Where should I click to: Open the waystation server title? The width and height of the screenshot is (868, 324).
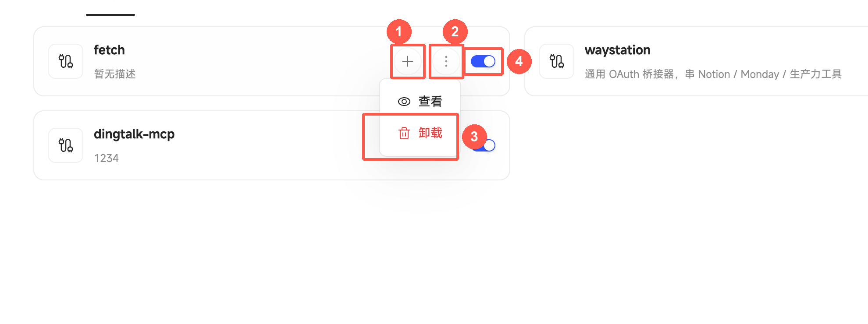point(617,50)
